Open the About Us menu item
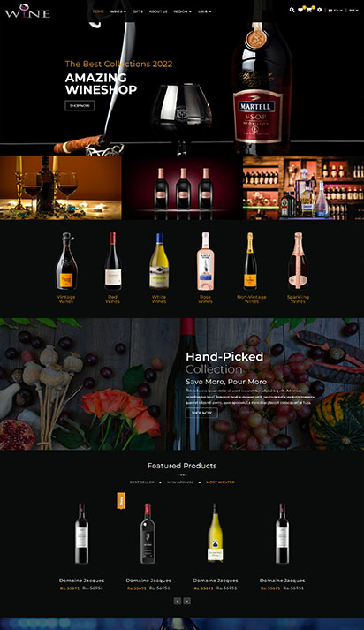The image size is (364, 630). pyautogui.click(x=158, y=11)
